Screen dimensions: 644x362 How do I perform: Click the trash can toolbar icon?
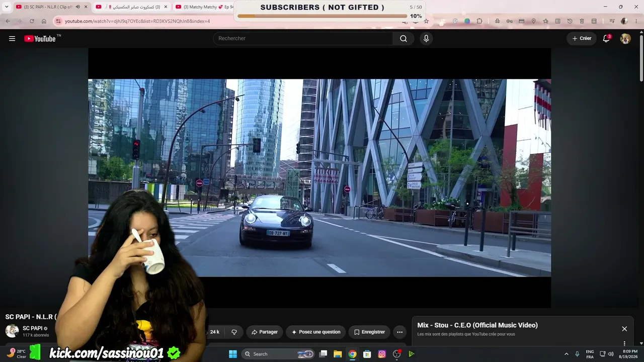pos(582,21)
